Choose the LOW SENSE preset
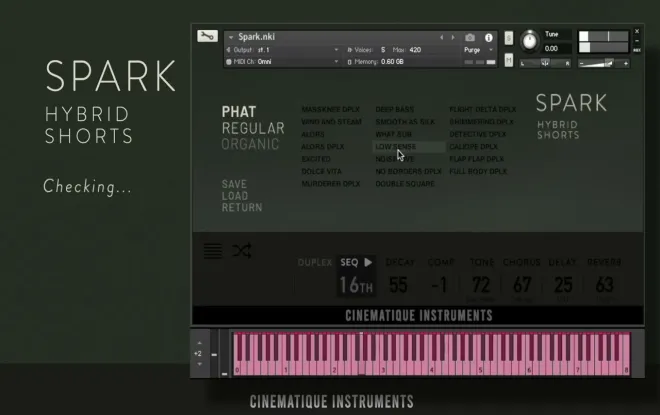 (x=395, y=146)
